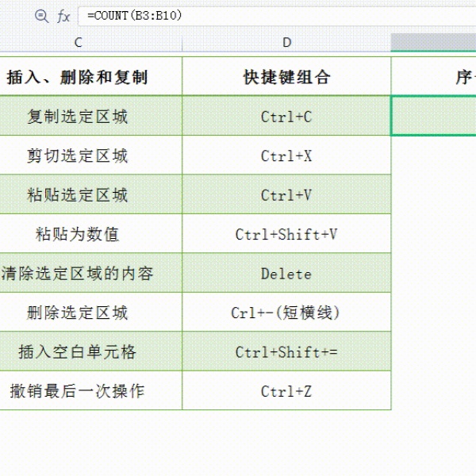Select cell Ctrl+X
476x476 pixels.
click(286, 155)
